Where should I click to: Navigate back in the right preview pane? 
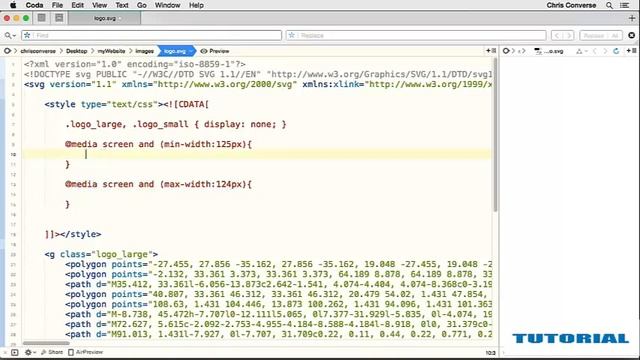[595, 51]
